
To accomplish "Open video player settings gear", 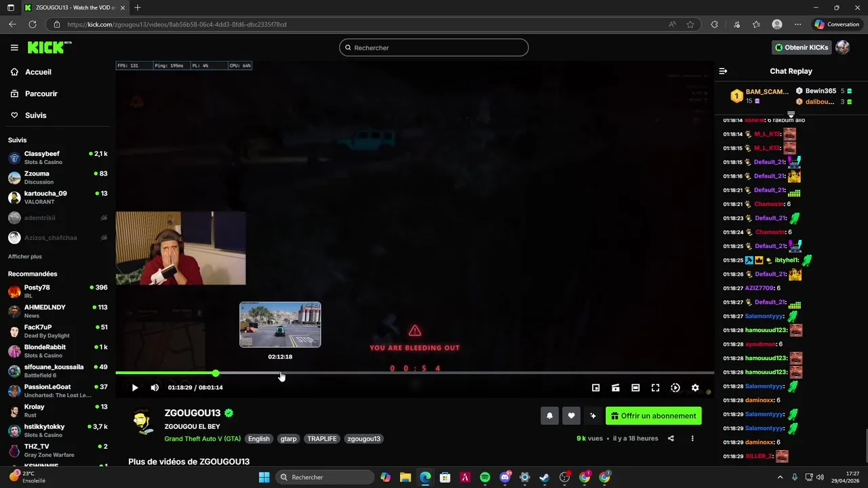I will tap(695, 388).
